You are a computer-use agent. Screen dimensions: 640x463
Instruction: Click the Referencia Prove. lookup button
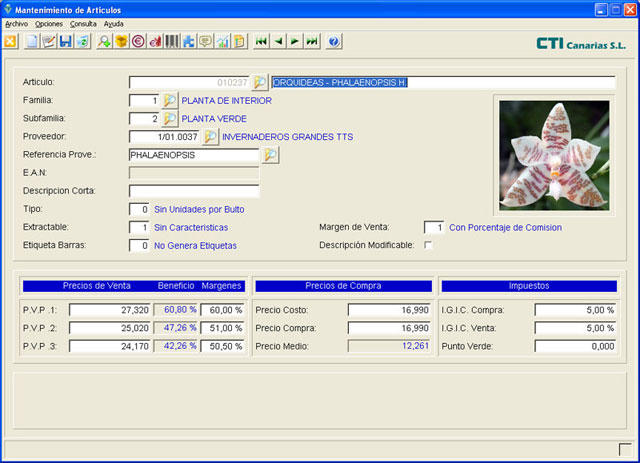tap(270, 155)
